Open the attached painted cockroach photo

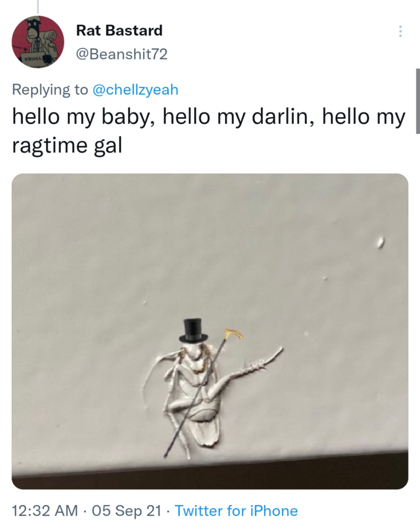[210, 331]
